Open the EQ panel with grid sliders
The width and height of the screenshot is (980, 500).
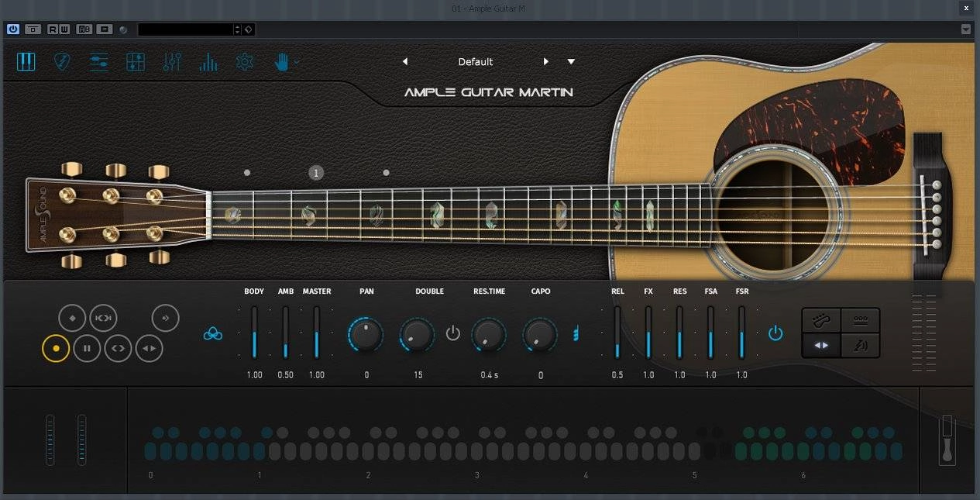click(x=135, y=62)
